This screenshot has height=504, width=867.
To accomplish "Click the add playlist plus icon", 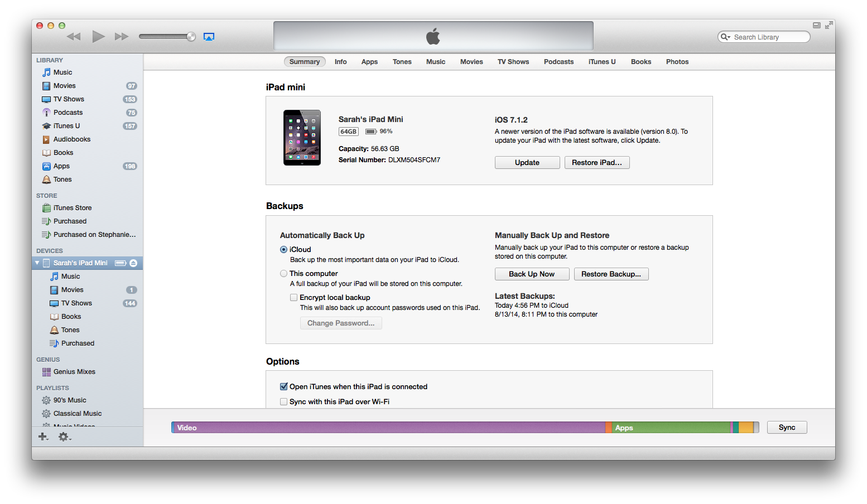I will (43, 437).
